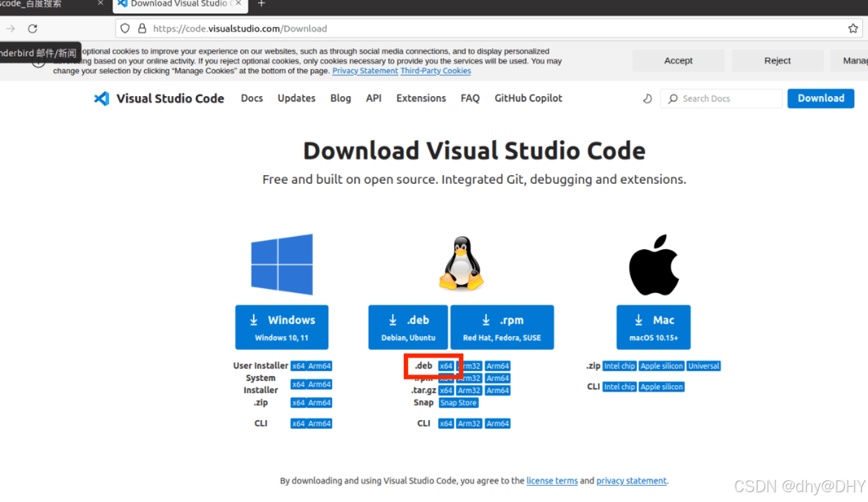Select Windows CLI Arm64 download
Image resolution: width=868 pixels, height=502 pixels.
coord(319,424)
